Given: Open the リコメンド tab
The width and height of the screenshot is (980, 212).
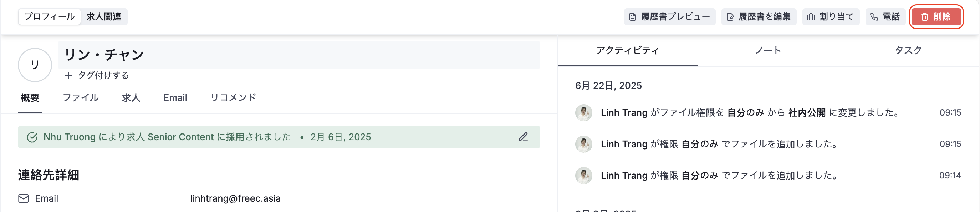Looking at the screenshot, I should (x=233, y=98).
